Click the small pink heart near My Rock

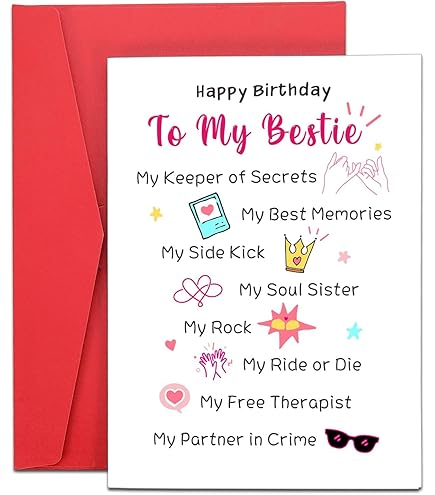point(170,344)
